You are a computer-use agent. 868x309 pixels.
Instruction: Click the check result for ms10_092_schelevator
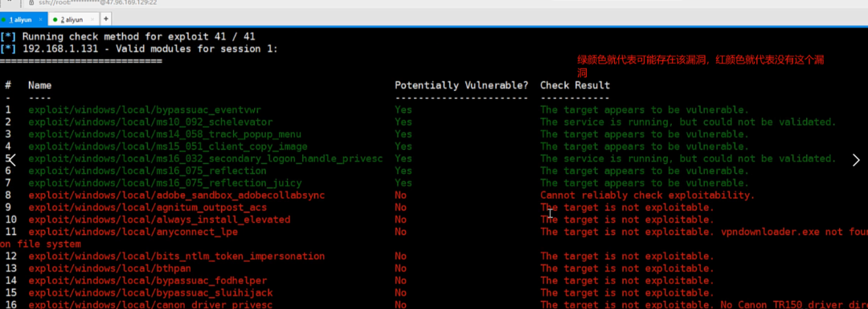(x=688, y=122)
